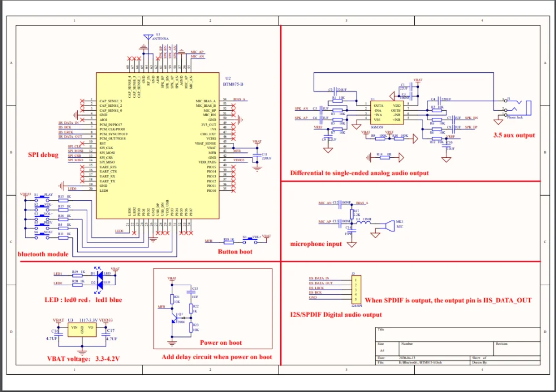The height and width of the screenshot is (392, 556).
Task: Click the J2 I2S/SPI connector block
Action: point(356,290)
